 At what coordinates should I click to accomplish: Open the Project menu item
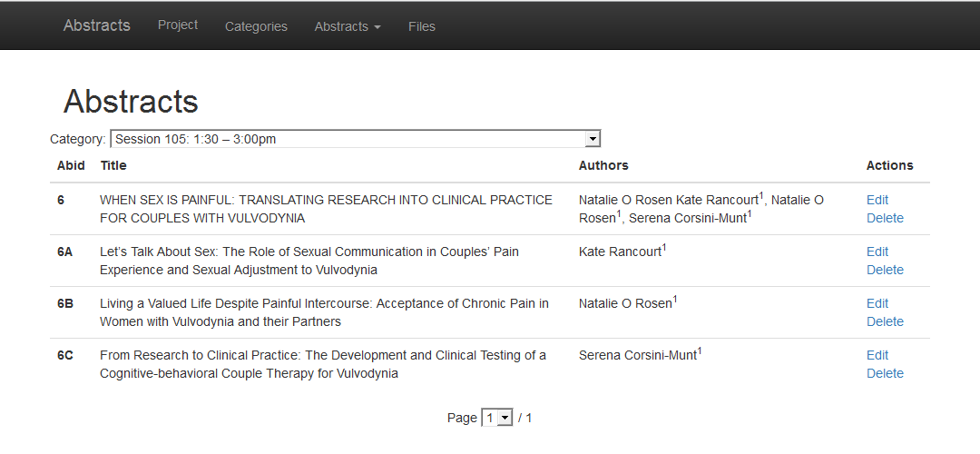click(177, 25)
